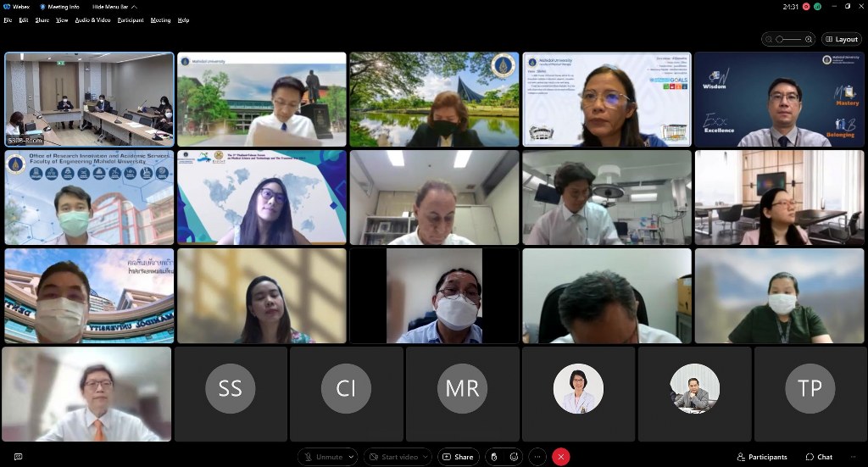The height and width of the screenshot is (467, 868).
Task: Click the red end meeting button
Action: point(560,457)
